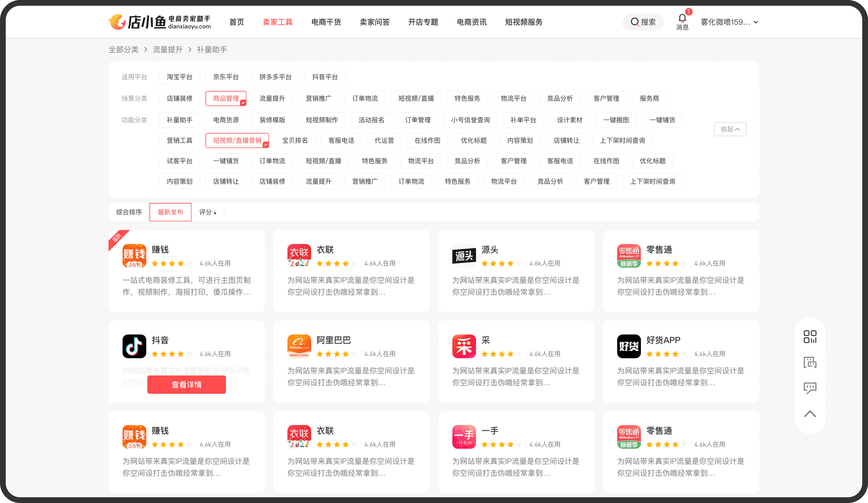The width and height of the screenshot is (868, 503).
Task: Open the notification bell icon
Action: [682, 18]
